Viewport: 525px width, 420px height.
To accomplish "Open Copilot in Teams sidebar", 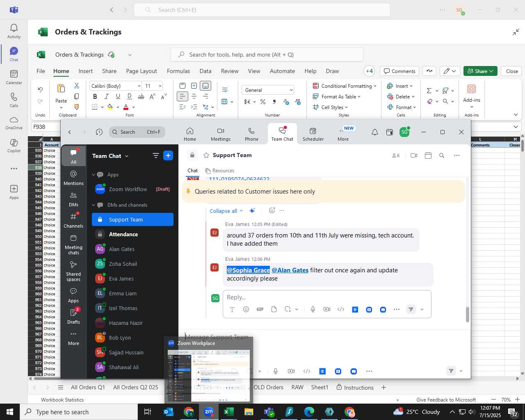I will (14, 146).
